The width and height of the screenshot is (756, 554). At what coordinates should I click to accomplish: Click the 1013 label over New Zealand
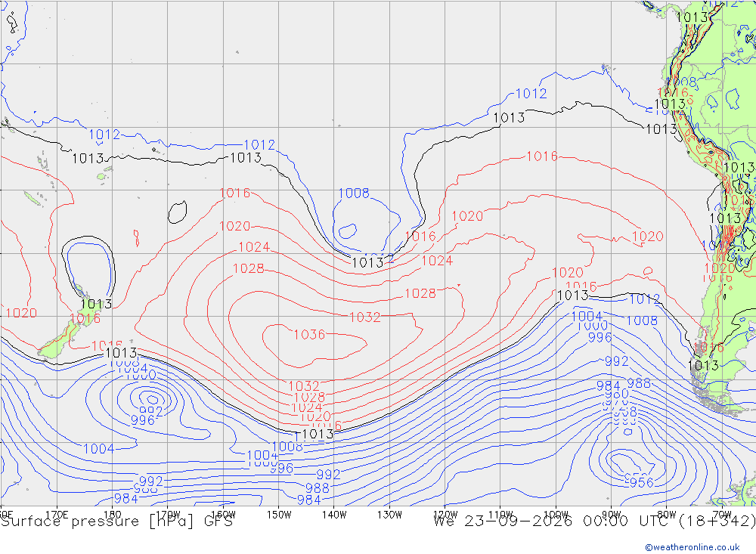click(x=97, y=305)
